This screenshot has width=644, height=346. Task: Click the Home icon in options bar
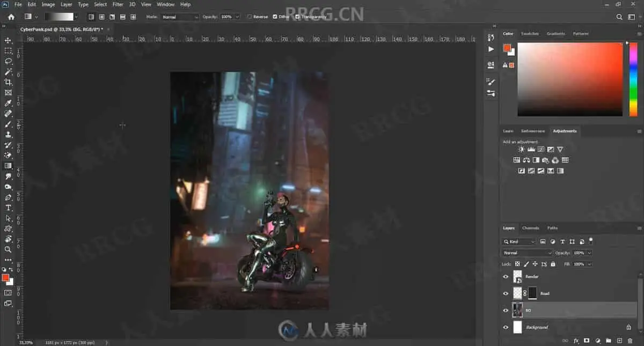(x=11, y=17)
